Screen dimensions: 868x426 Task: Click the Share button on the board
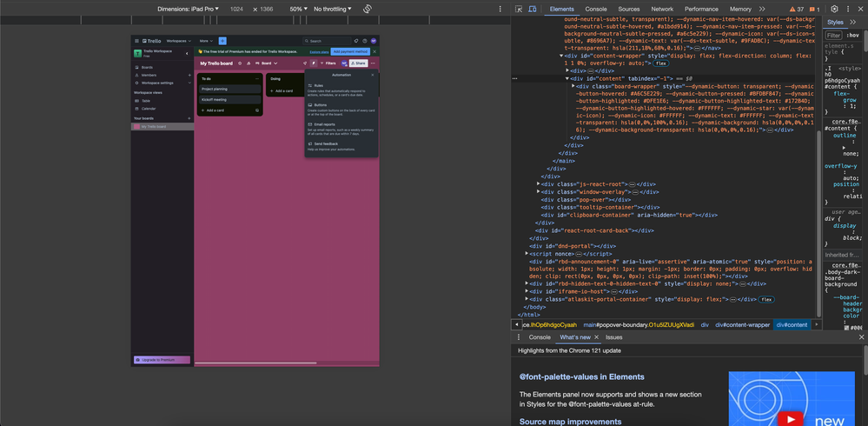click(x=358, y=63)
